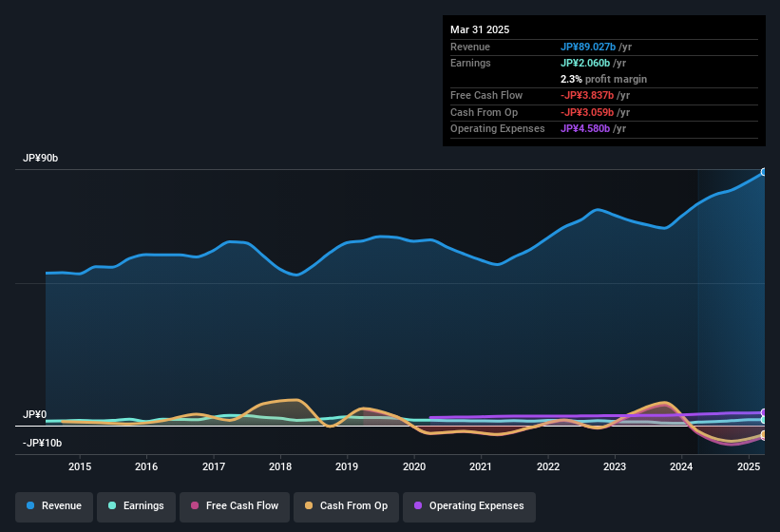Click the teal Earnings legend dot

pos(112,505)
